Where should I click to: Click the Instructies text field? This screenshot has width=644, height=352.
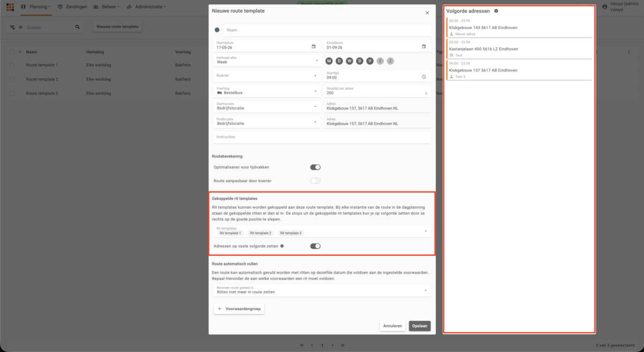click(322, 137)
